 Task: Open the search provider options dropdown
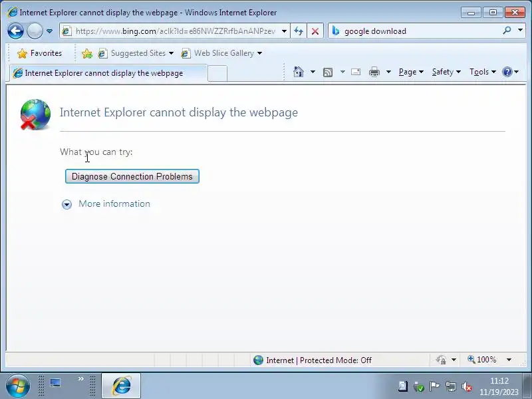(x=520, y=31)
